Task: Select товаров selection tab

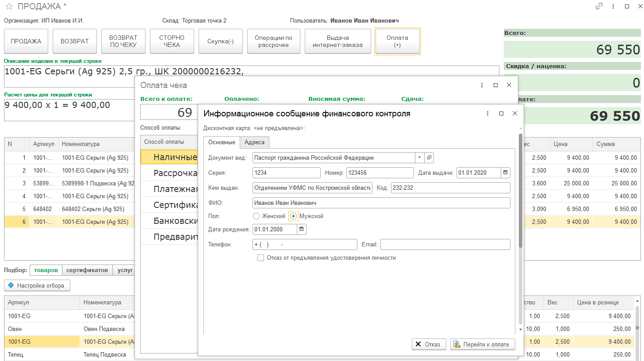Action: [x=46, y=270]
